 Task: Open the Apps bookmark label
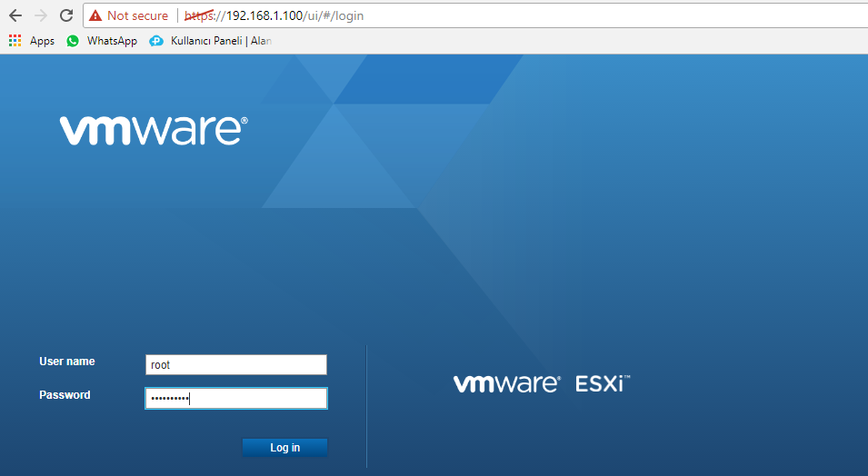click(42, 41)
